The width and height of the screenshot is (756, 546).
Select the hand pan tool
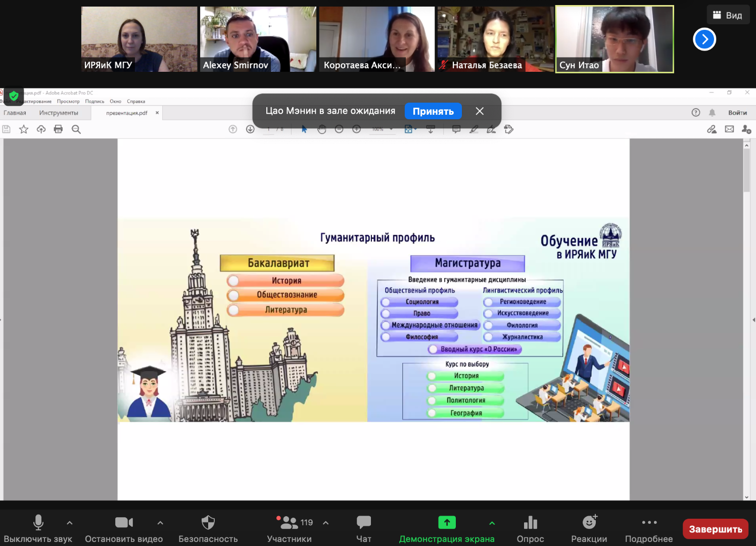(x=322, y=129)
